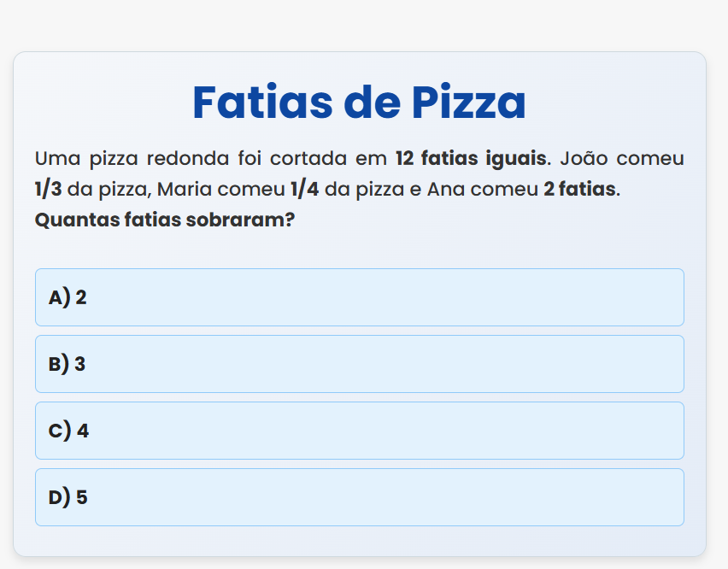This screenshot has width=728, height=569.
Task: Click the word "foi" in the first line
Action: pos(245,159)
